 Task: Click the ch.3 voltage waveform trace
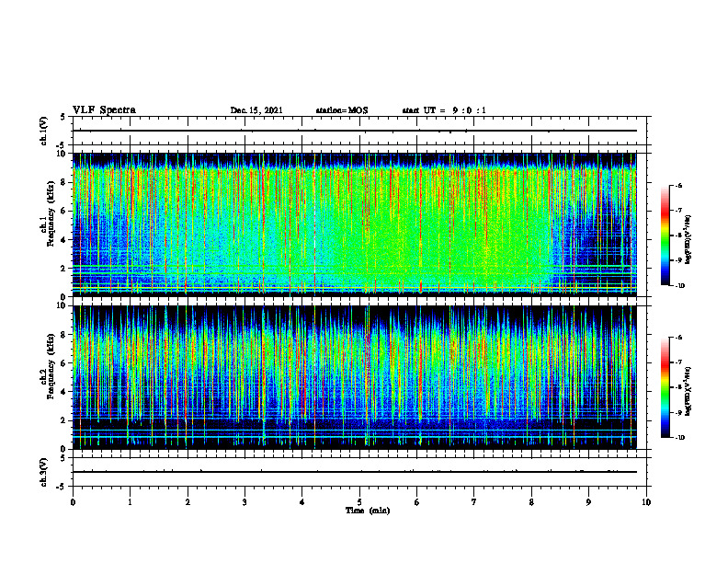(355, 472)
